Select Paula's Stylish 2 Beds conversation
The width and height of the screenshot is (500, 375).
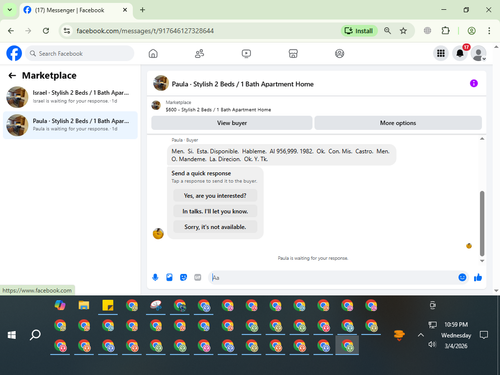pyautogui.click(x=70, y=125)
